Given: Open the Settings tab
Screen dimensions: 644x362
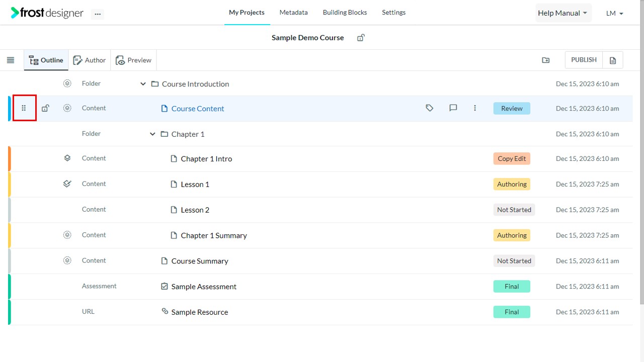Looking at the screenshot, I should 394,13.
